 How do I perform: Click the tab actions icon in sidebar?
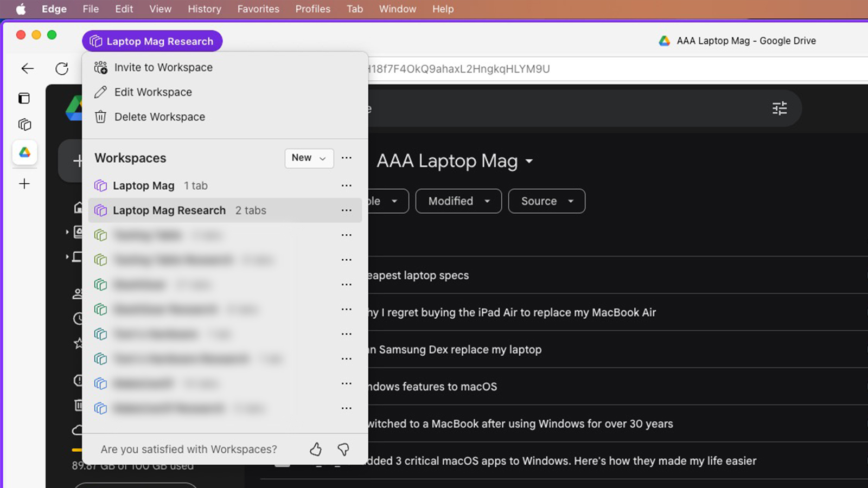point(24,98)
